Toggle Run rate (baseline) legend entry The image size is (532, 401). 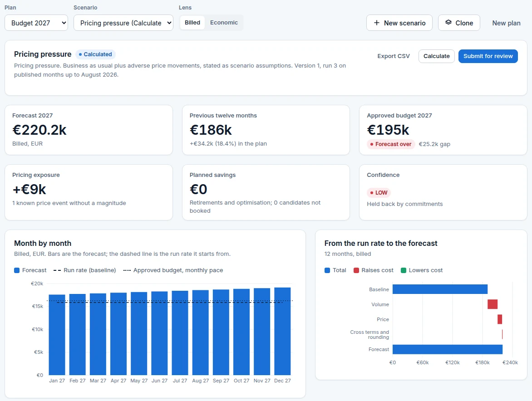tap(85, 270)
